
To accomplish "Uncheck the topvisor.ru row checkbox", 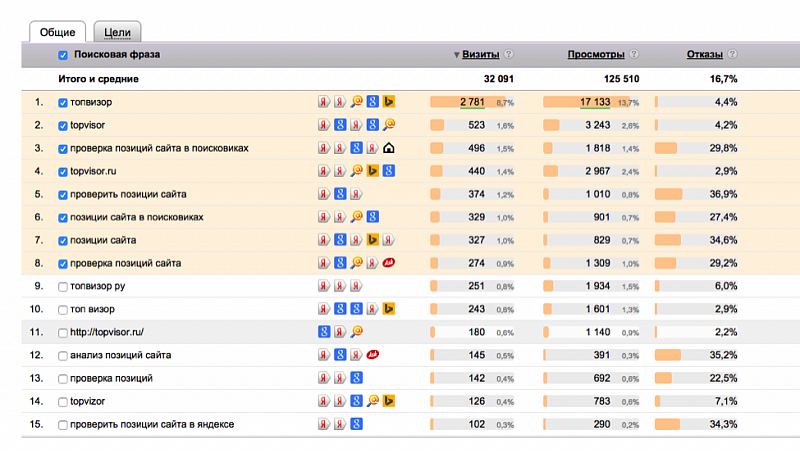I will tap(63, 171).
